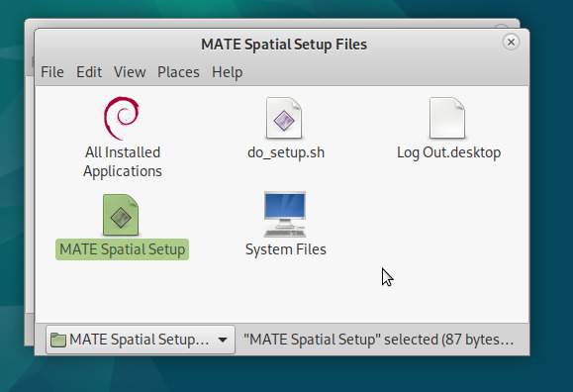The height and width of the screenshot is (392, 573).
Task: Expand the MATE Spatial Setup location dropdown
Action: (x=141, y=340)
